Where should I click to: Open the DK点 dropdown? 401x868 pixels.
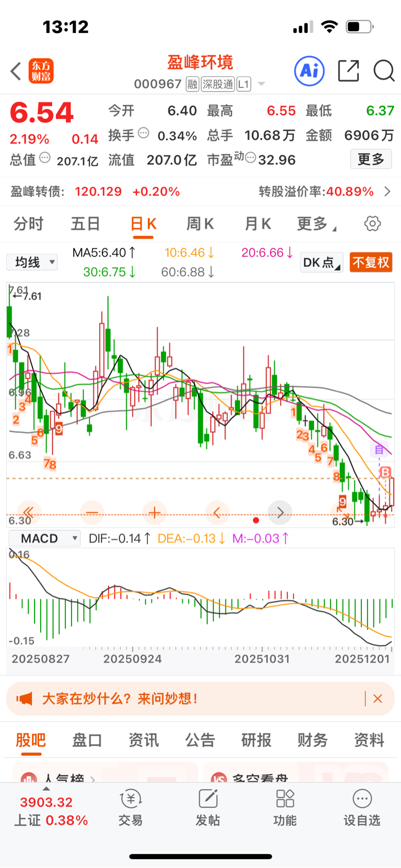(322, 262)
